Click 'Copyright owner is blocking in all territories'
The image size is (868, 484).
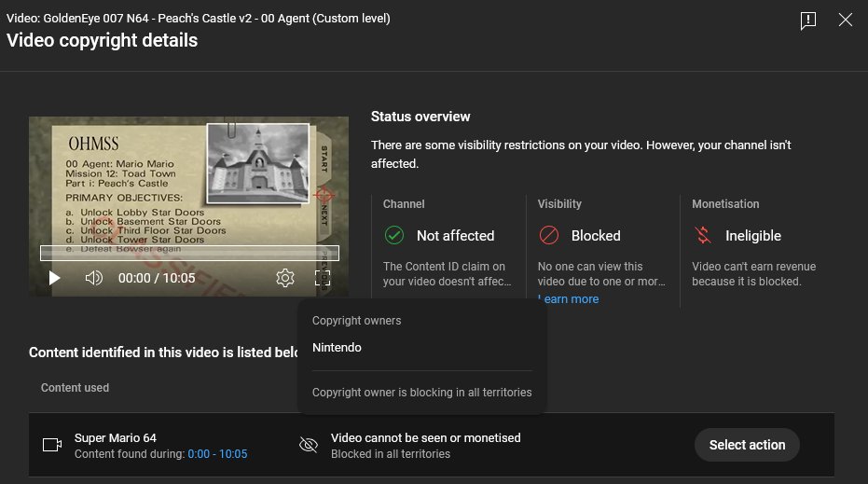tap(421, 392)
